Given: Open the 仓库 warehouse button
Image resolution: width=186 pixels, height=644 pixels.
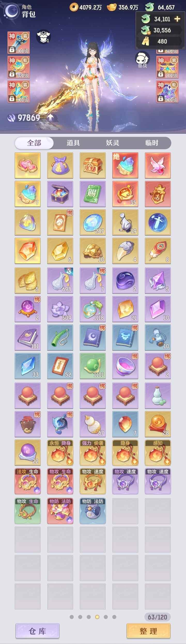Looking at the screenshot, I should tap(37, 631).
